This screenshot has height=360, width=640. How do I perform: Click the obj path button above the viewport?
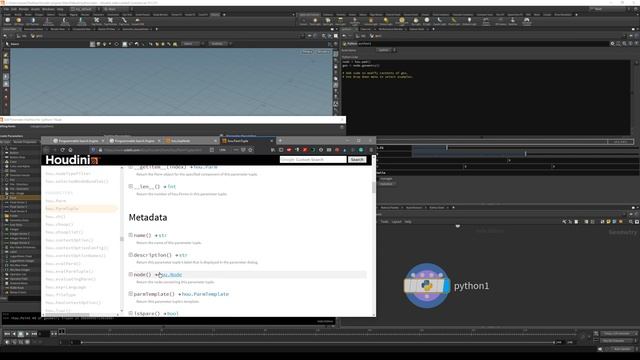(x=23, y=36)
